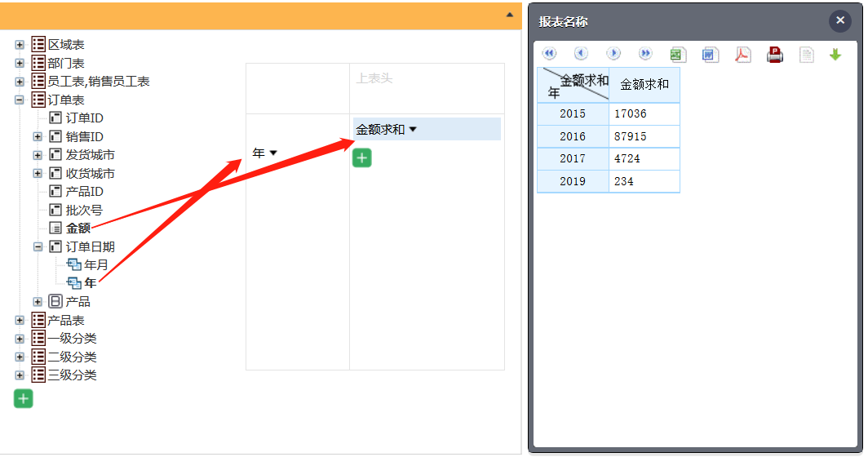
Task: Click the 2015 year cell
Action: click(573, 113)
